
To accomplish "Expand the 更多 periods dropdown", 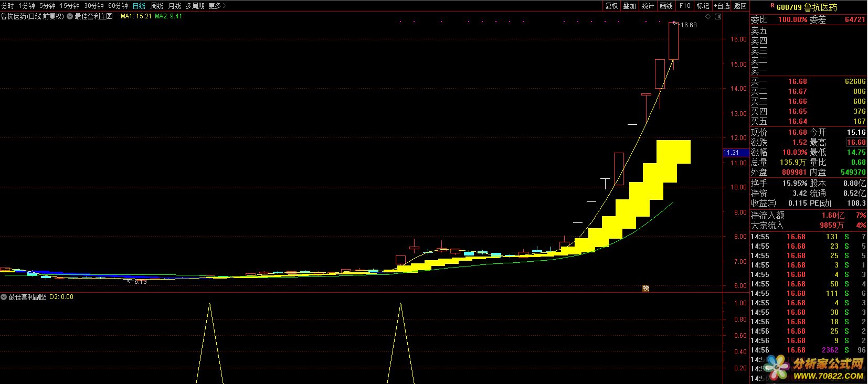I will [x=217, y=6].
